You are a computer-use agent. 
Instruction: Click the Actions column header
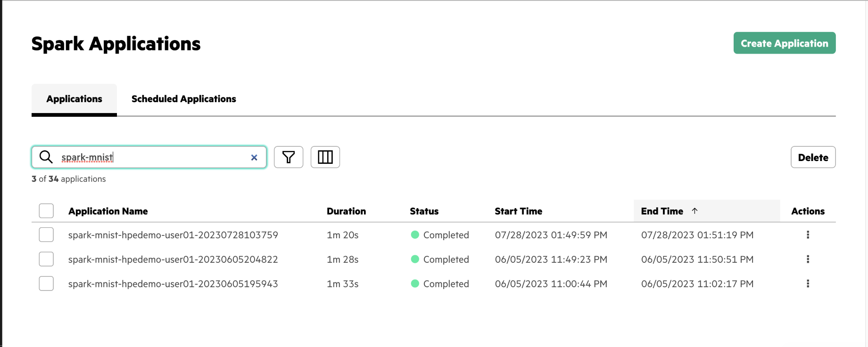pyautogui.click(x=808, y=211)
